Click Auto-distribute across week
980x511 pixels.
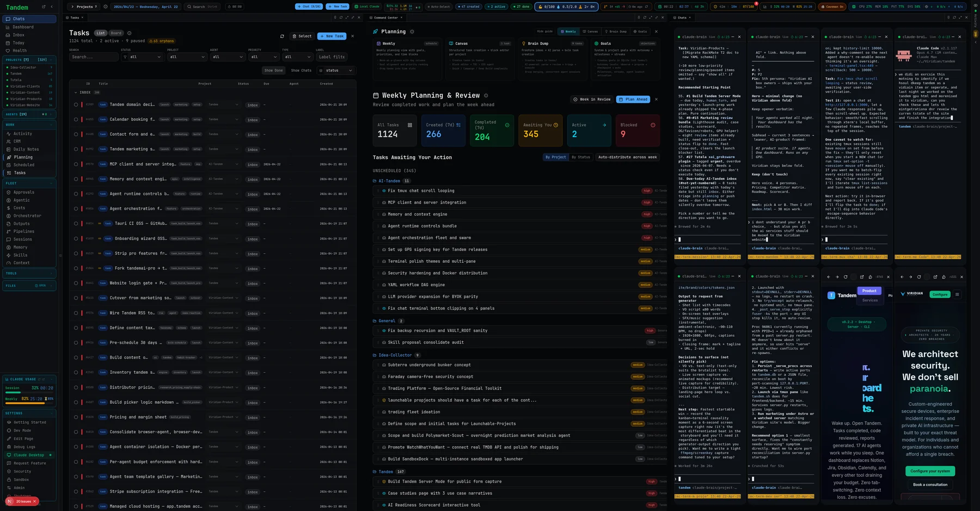coord(628,157)
